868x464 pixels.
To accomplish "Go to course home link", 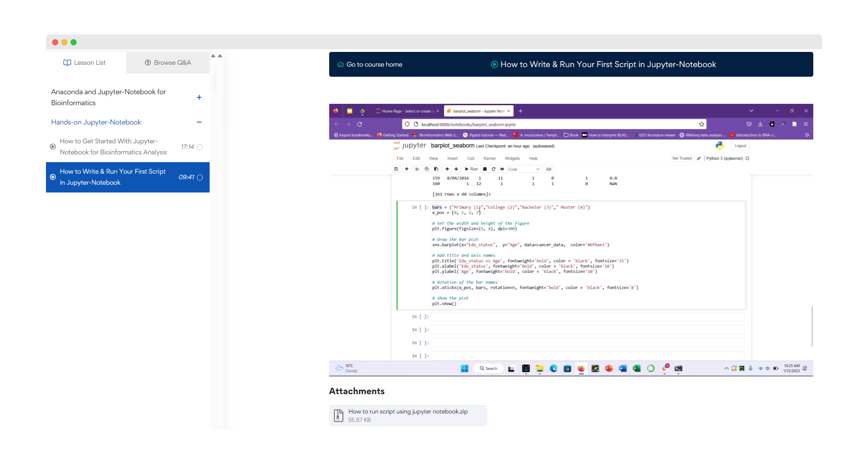I will (x=370, y=64).
